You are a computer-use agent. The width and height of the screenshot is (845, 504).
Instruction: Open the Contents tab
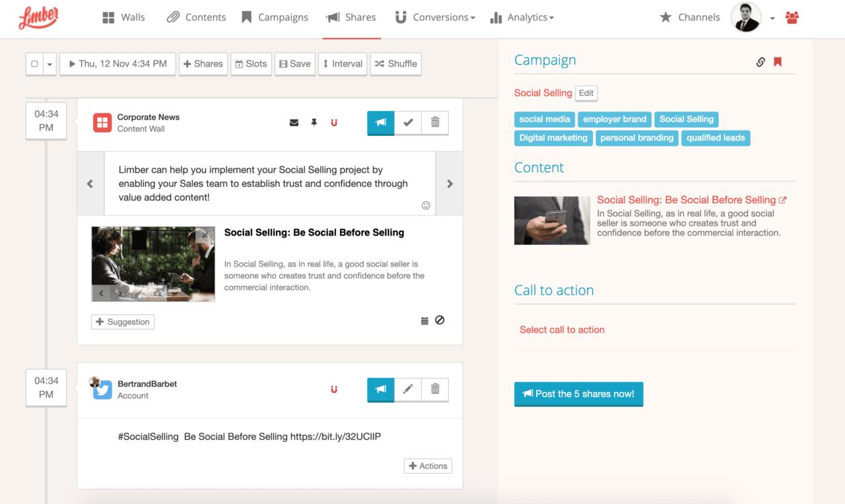click(196, 17)
